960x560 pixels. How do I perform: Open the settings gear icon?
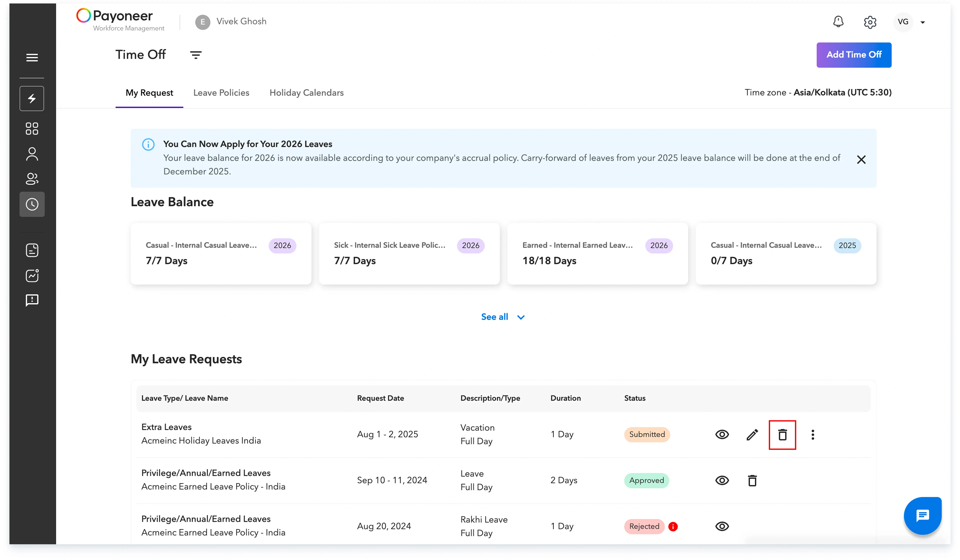(x=870, y=22)
